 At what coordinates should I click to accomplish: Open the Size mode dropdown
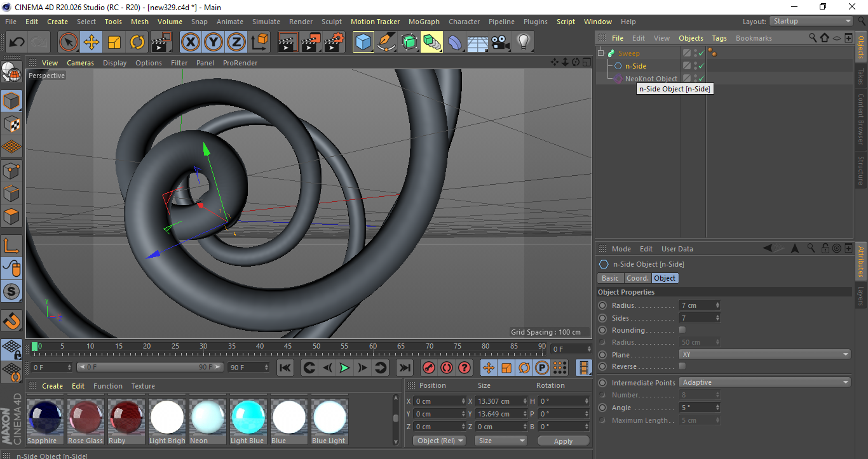click(x=501, y=441)
